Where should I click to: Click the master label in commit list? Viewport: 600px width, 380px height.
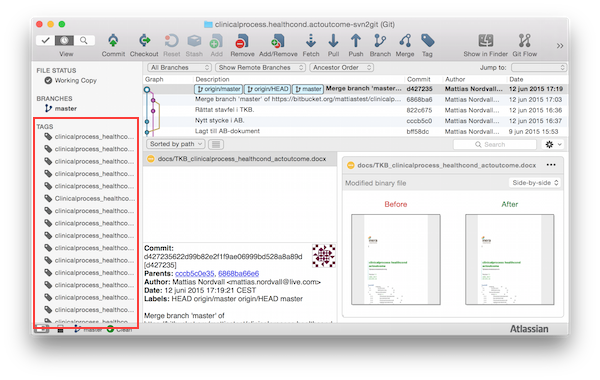308,89
